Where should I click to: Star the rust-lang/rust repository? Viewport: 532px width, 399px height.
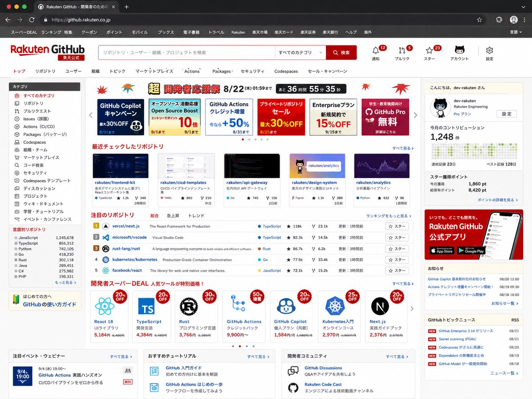tap(397, 249)
